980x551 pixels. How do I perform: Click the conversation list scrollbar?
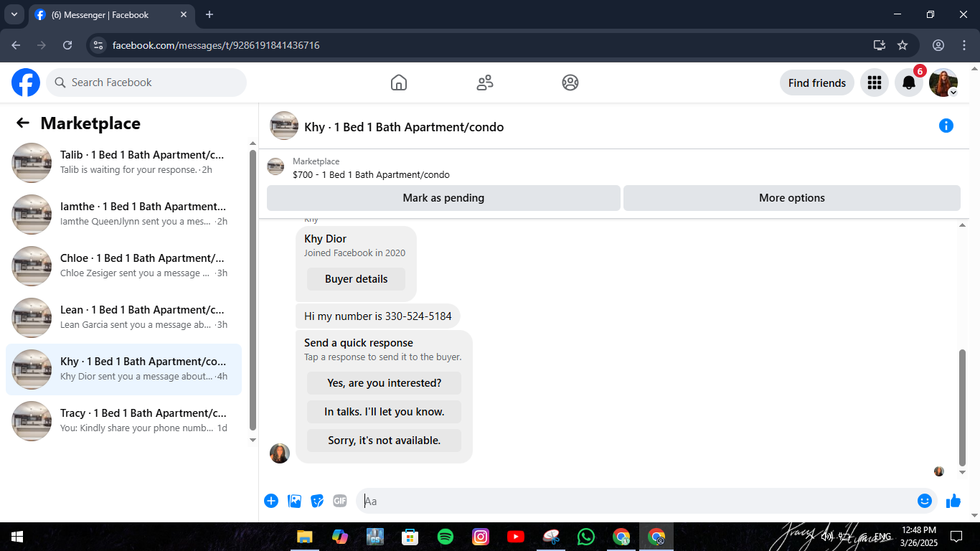click(x=253, y=290)
